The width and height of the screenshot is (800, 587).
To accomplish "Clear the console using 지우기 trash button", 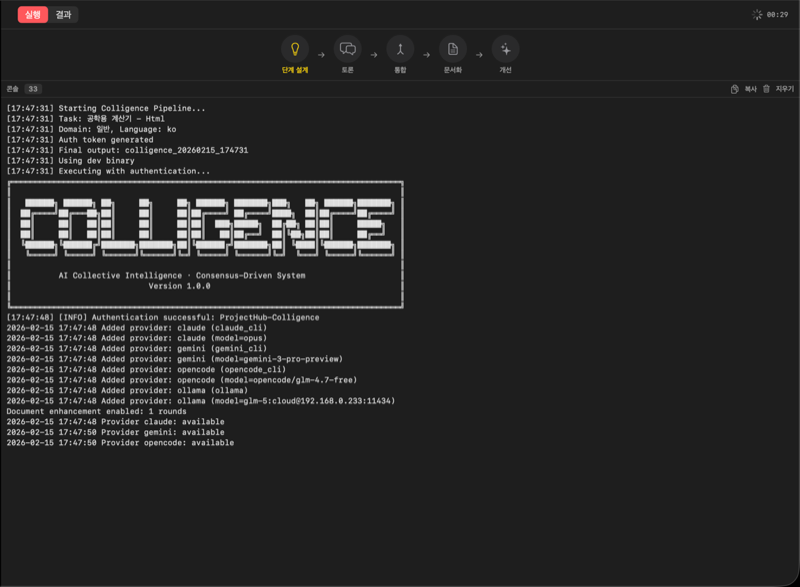I will (778, 89).
